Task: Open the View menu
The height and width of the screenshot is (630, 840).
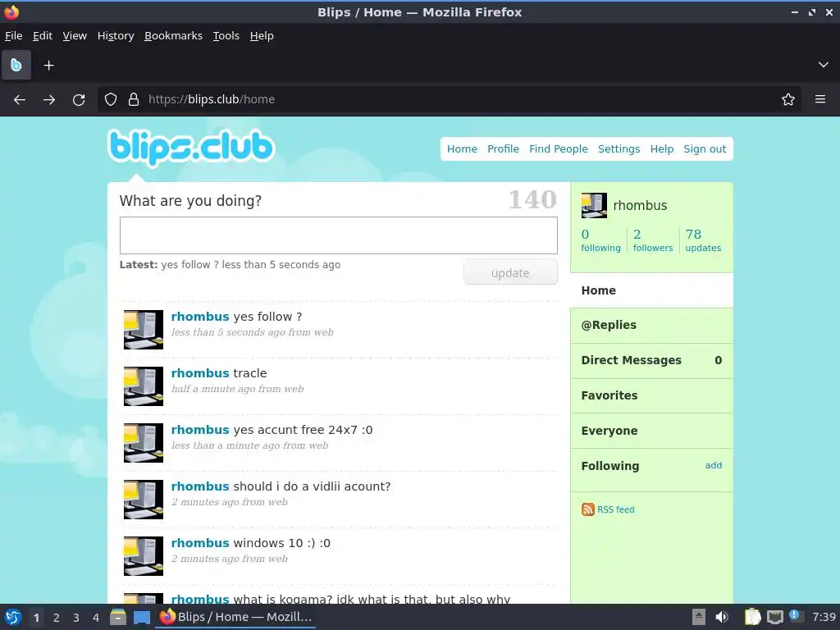Action: tap(75, 36)
